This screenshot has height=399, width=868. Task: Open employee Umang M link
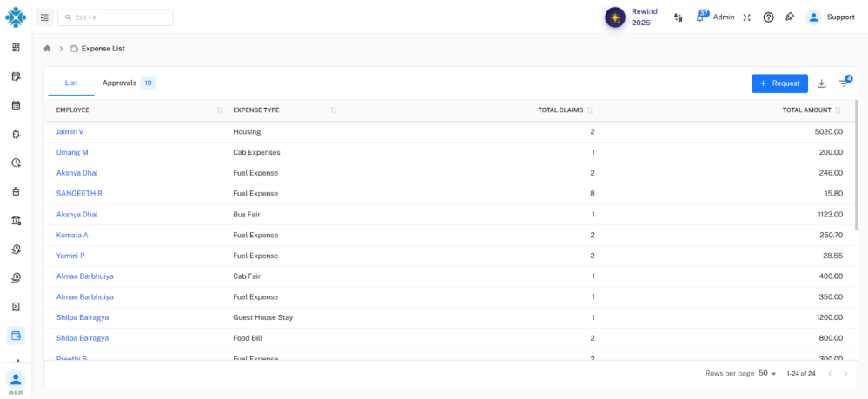pos(72,152)
